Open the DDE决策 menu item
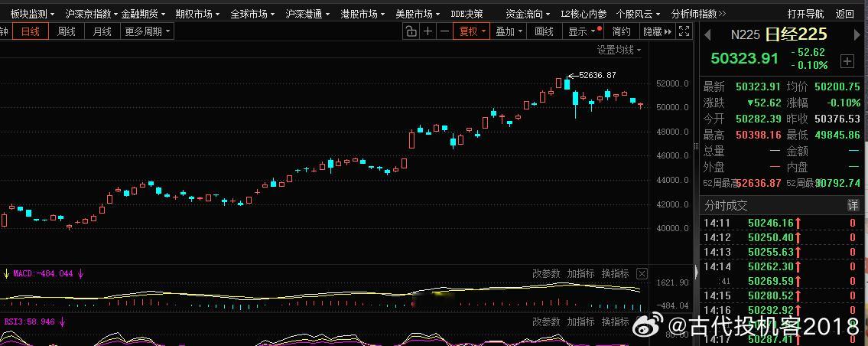 467,13
